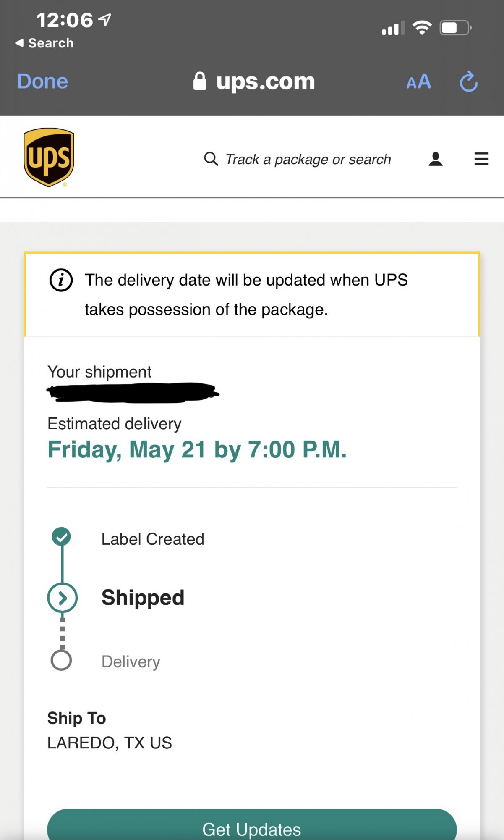Tap the ups.com address bar
Image resolution: width=504 pixels, height=840 pixels.
(x=265, y=81)
